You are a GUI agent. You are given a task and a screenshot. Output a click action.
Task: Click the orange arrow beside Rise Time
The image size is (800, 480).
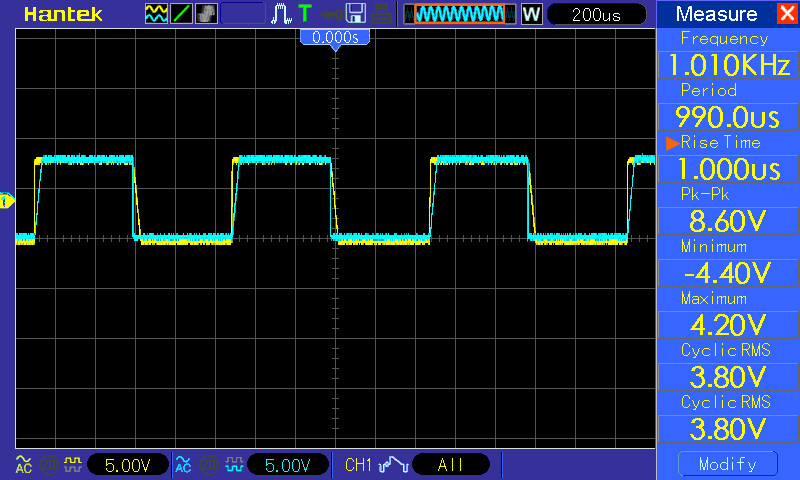(672, 143)
